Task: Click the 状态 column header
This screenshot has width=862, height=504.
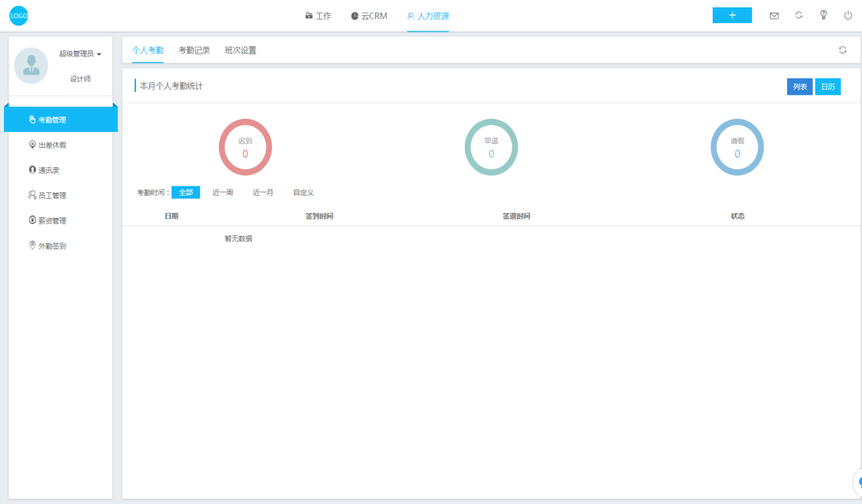Action: coord(737,216)
